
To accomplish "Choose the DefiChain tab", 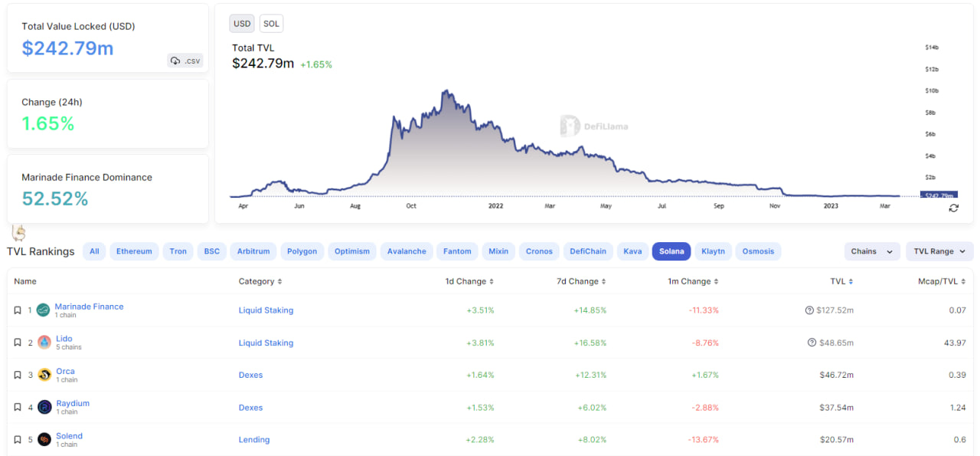I will [x=588, y=251].
